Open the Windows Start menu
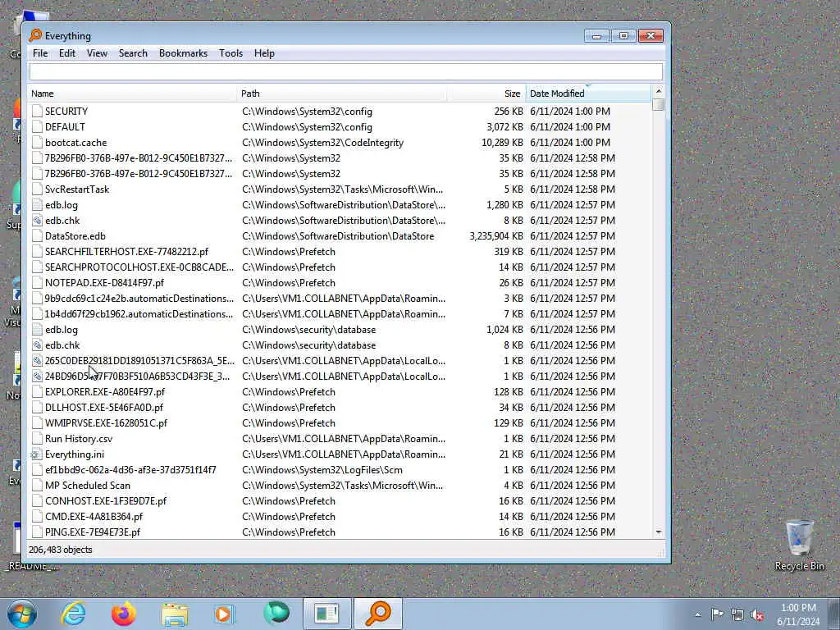 coord(22,614)
